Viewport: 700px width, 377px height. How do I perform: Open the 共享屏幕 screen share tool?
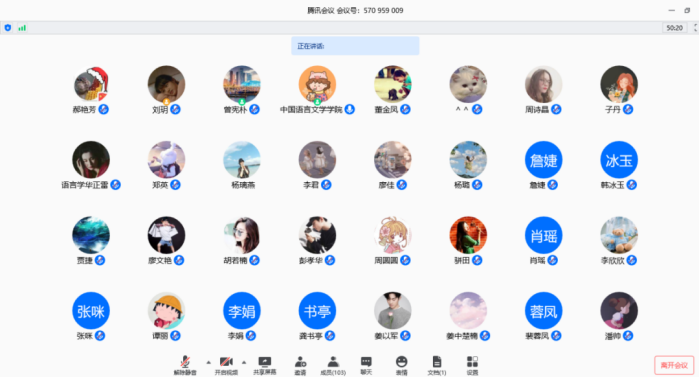[x=265, y=365]
